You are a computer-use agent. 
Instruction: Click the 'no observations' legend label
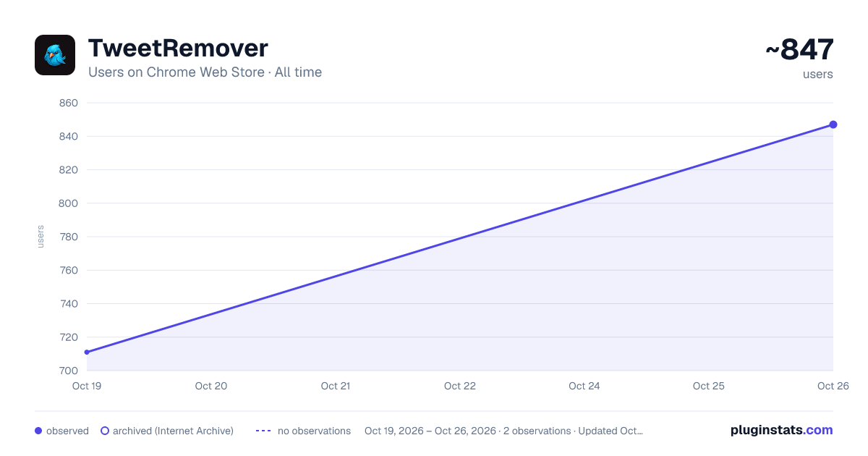[314, 431]
